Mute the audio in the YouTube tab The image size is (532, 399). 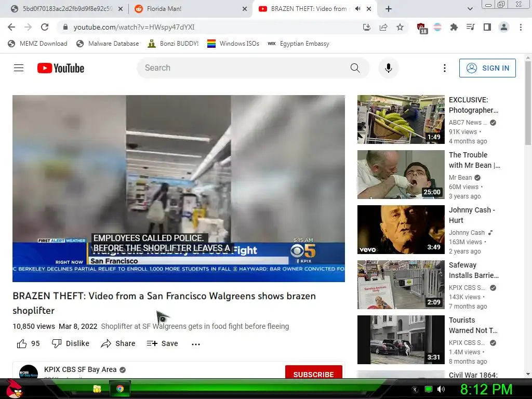point(357,9)
